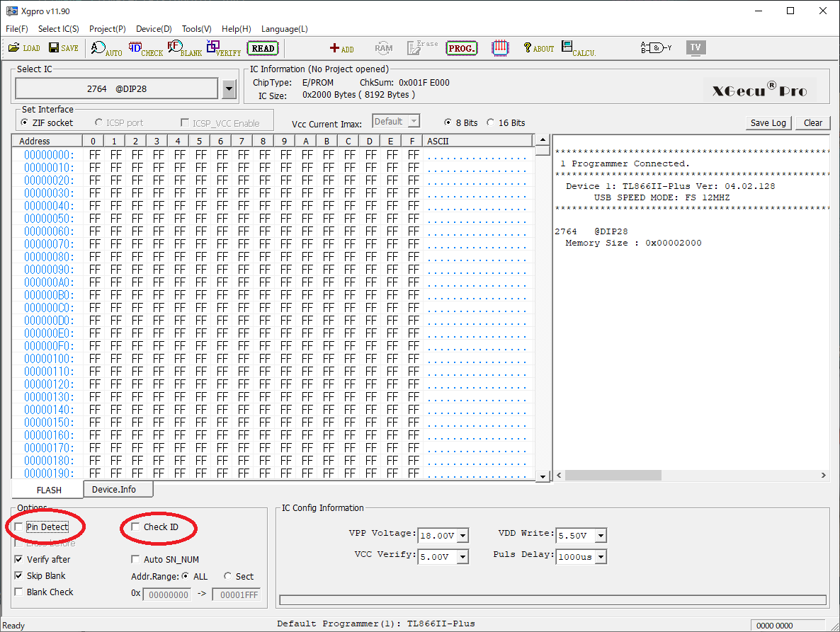
Task: Click the programming progress bar
Action: click(553, 600)
